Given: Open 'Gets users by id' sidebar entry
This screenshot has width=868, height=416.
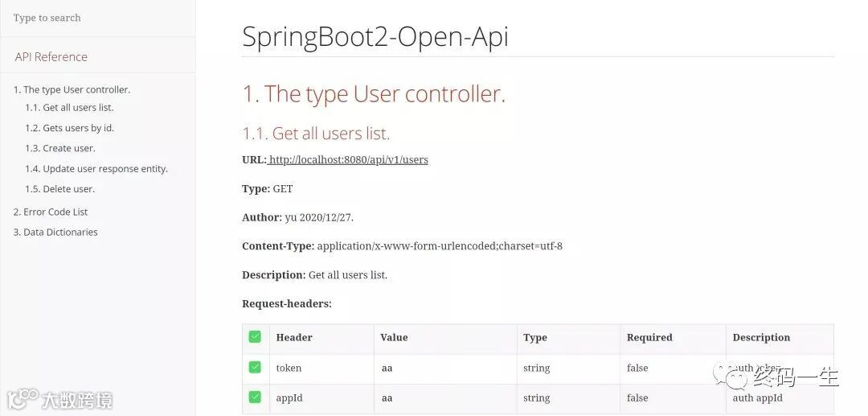Looking at the screenshot, I should 69,128.
